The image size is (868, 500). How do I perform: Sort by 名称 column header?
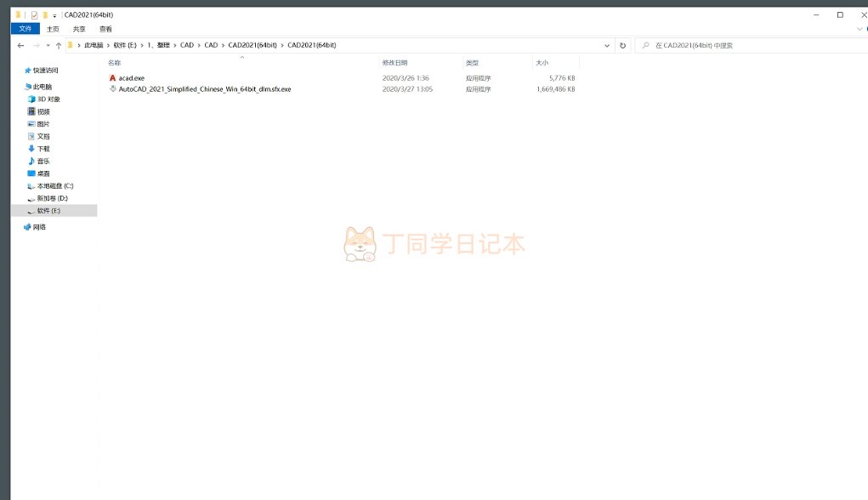click(x=115, y=63)
